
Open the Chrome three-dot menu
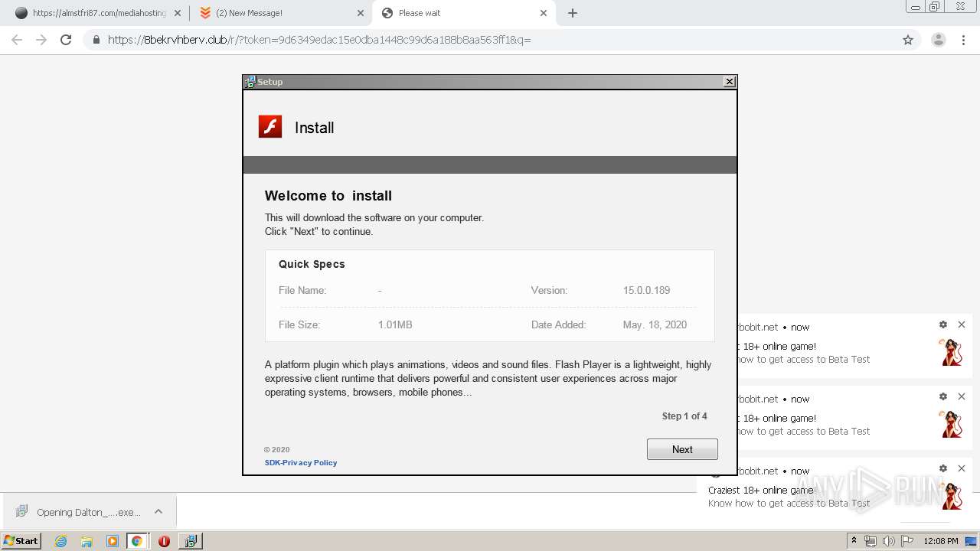(x=964, y=40)
